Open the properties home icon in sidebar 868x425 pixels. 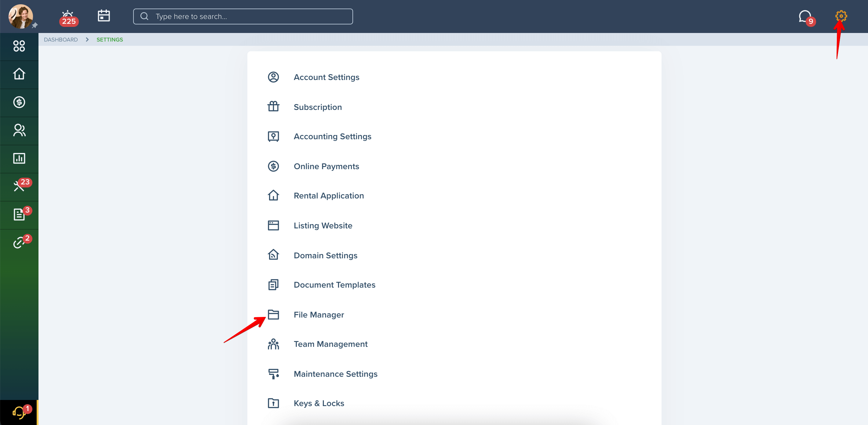click(x=19, y=74)
